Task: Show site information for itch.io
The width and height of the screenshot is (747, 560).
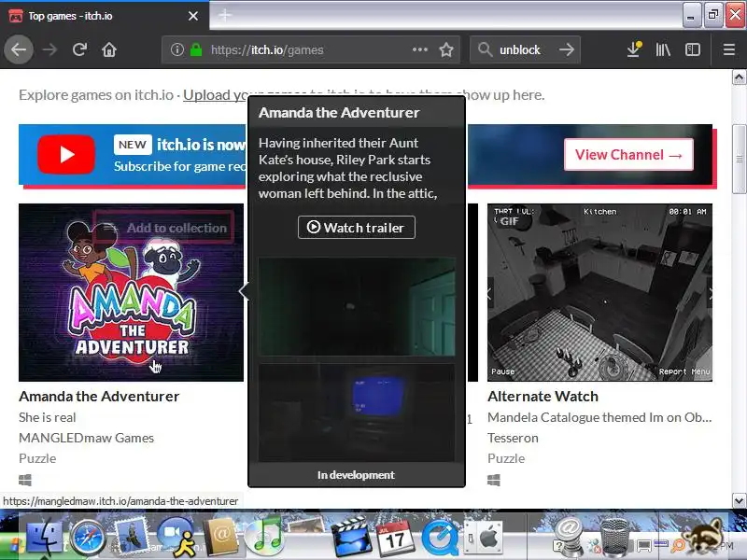Action: click(x=177, y=49)
